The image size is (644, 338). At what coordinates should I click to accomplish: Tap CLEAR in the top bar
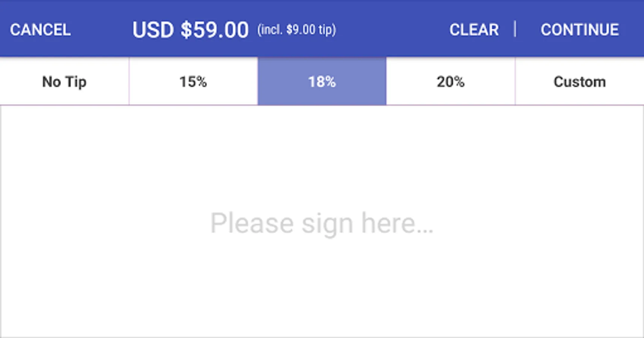[474, 30]
